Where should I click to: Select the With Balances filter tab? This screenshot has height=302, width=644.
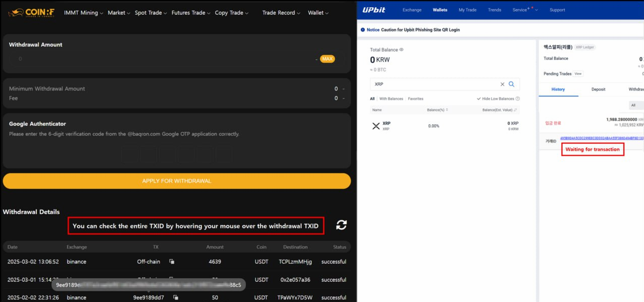tap(391, 99)
